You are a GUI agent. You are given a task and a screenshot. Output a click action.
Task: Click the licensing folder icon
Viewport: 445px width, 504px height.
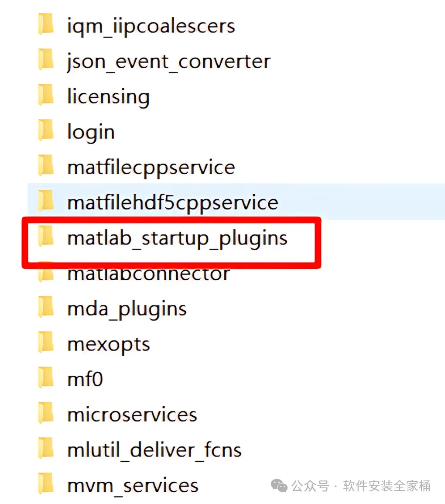tap(46, 95)
